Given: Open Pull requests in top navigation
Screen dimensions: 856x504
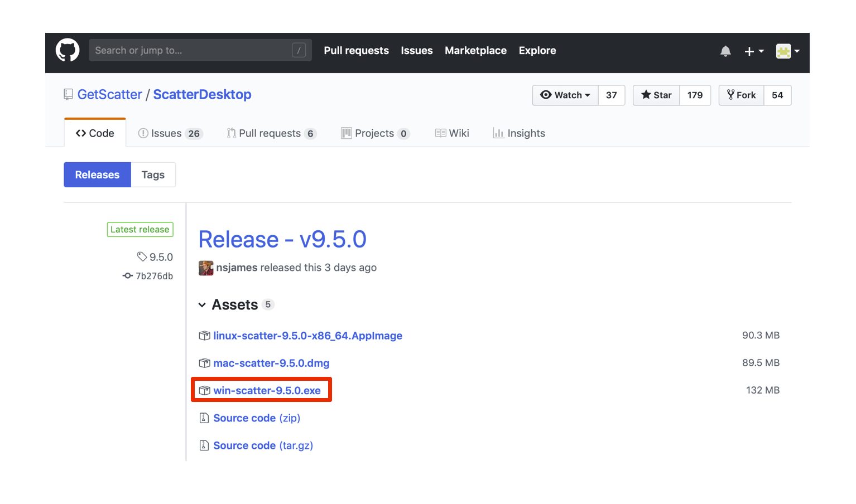Looking at the screenshot, I should point(356,50).
